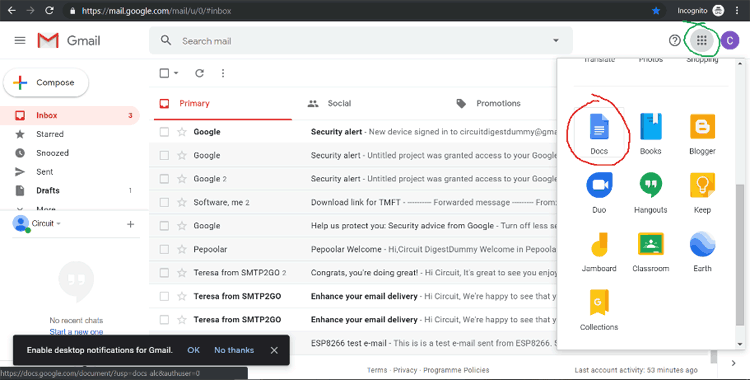The width and height of the screenshot is (750, 380).
Task: Open the Jamboard app
Action: 599,251
